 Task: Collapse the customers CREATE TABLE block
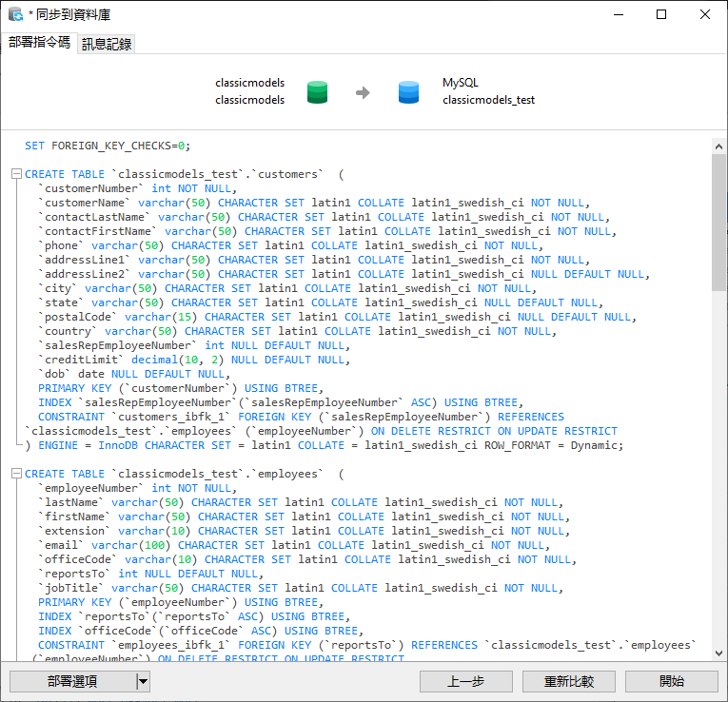click(x=16, y=174)
